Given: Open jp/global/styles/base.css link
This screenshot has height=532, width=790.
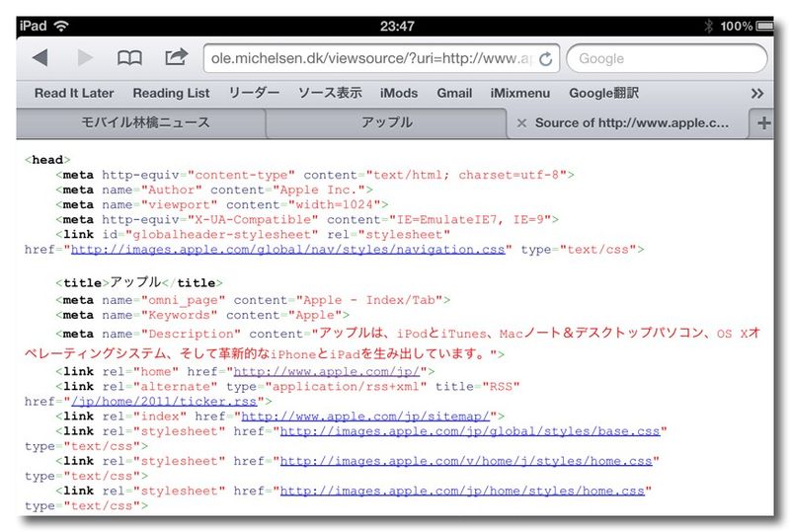Looking at the screenshot, I should point(470,431).
